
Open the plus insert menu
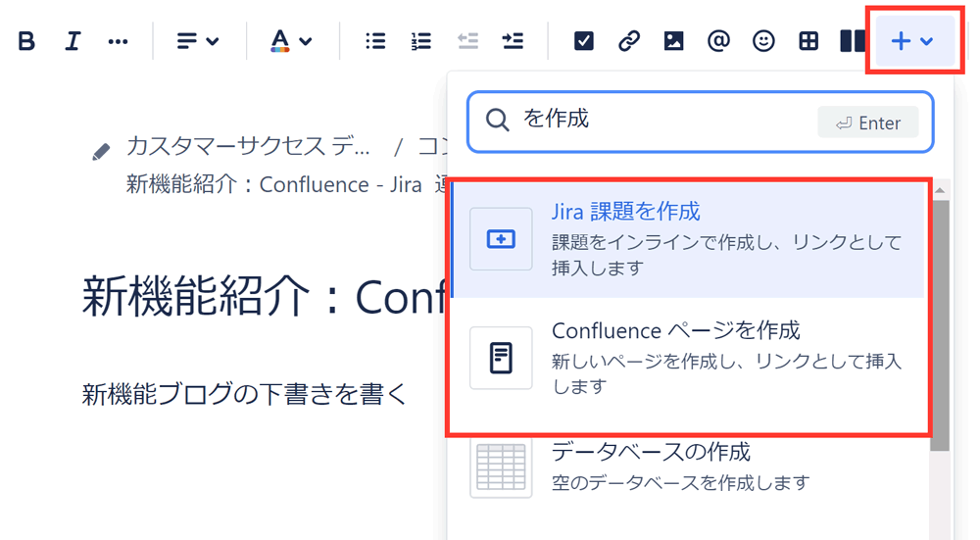coord(914,41)
